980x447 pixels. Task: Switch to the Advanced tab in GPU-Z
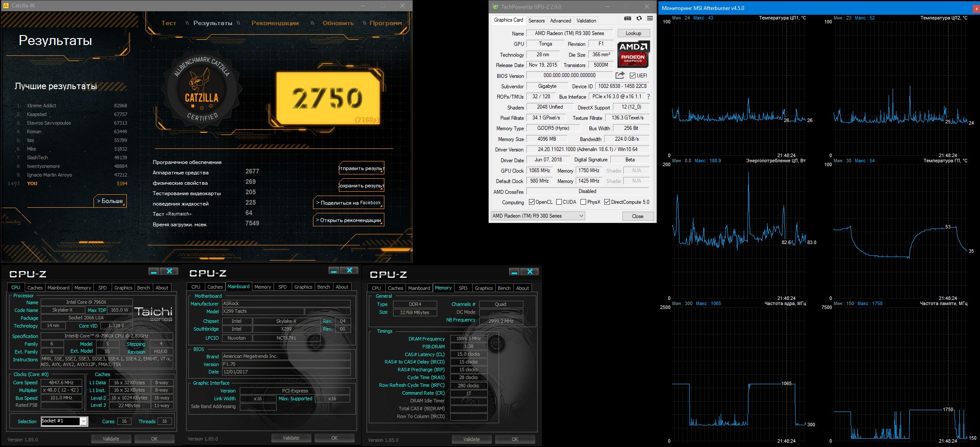pyautogui.click(x=560, y=21)
